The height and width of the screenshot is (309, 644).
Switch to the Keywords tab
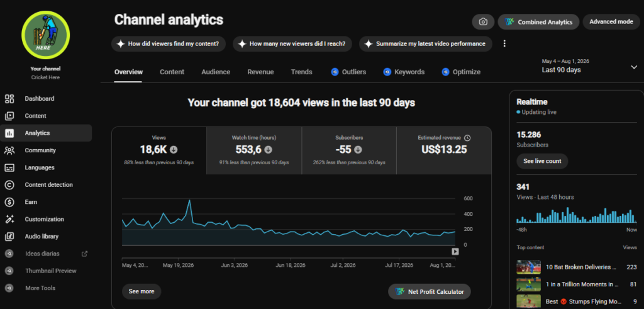pos(404,72)
